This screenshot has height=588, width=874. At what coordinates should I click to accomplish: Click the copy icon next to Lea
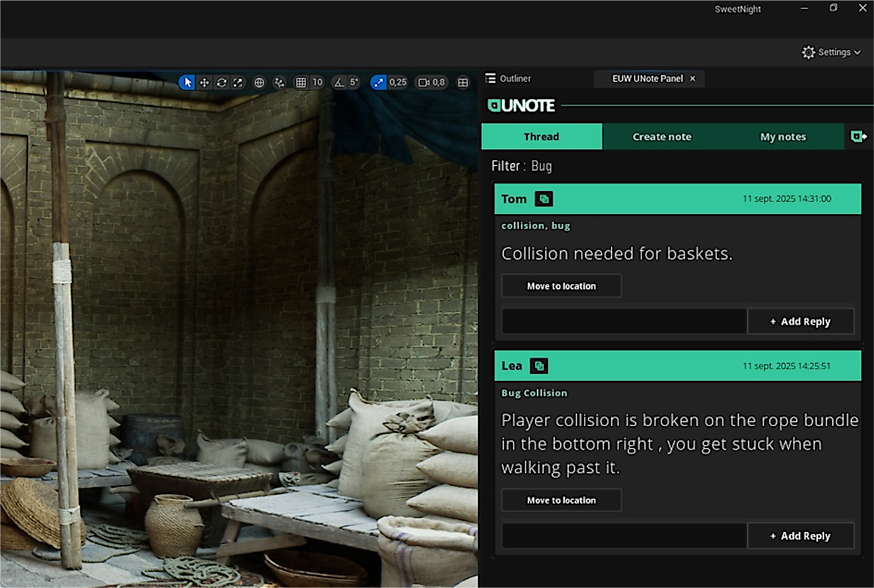(539, 366)
